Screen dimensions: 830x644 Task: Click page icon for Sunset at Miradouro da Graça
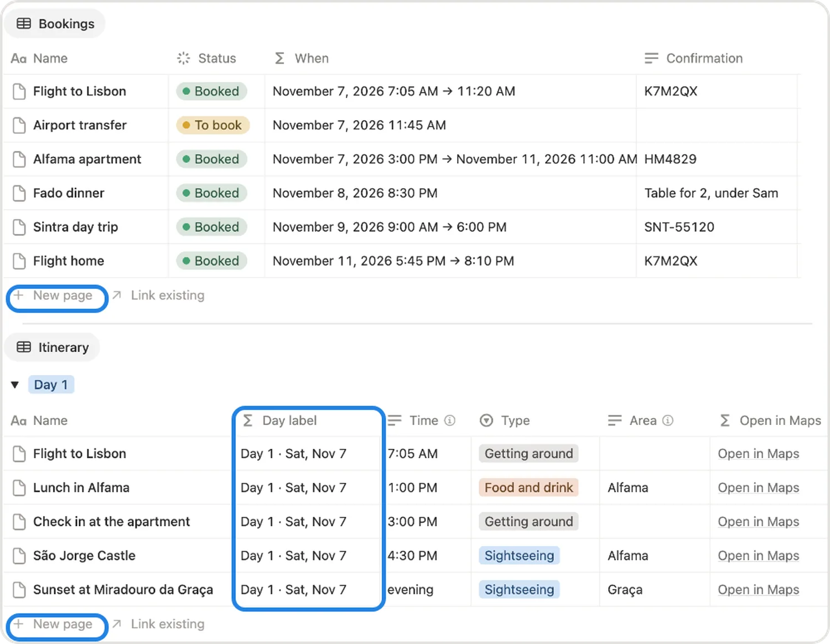pyautogui.click(x=19, y=590)
